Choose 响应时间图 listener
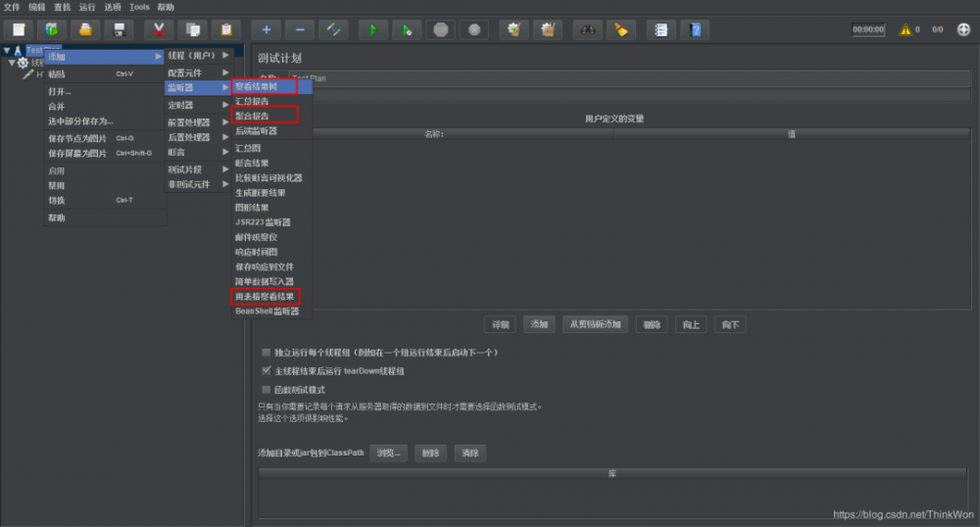 (271, 252)
